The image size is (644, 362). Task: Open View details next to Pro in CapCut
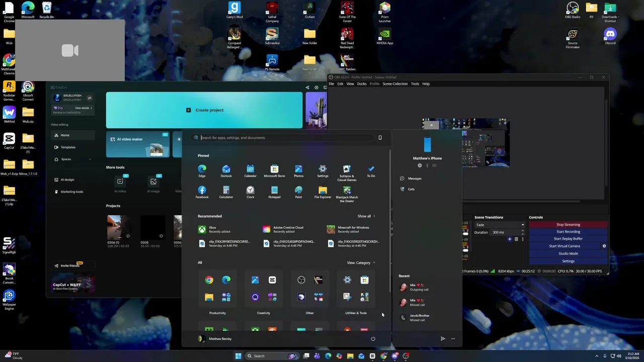coord(84,108)
